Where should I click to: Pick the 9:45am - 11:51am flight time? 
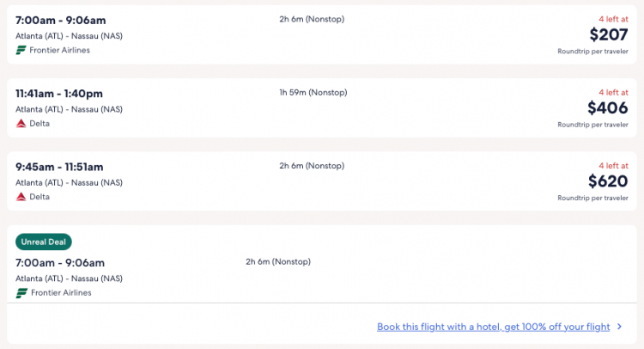(59, 167)
